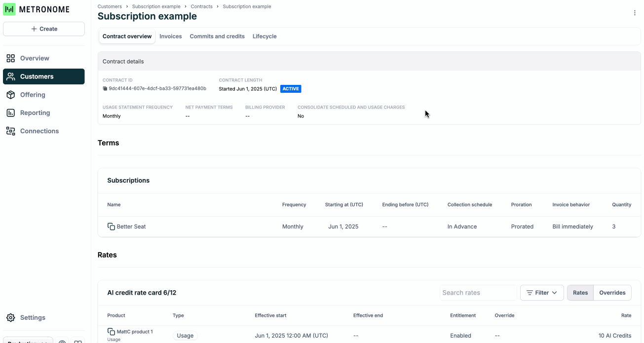Image resolution: width=644 pixels, height=343 pixels.
Task: Open the three-dot overflow menu at top right
Action: click(635, 12)
